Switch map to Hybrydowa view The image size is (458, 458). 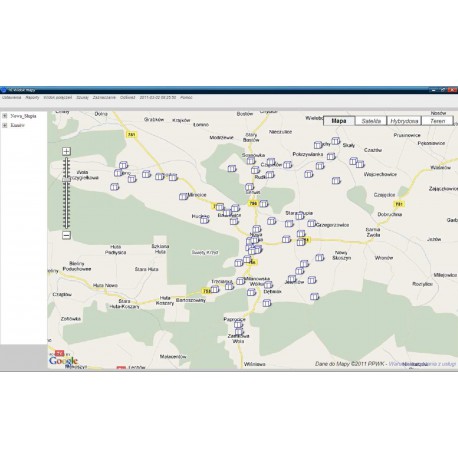point(404,121)
